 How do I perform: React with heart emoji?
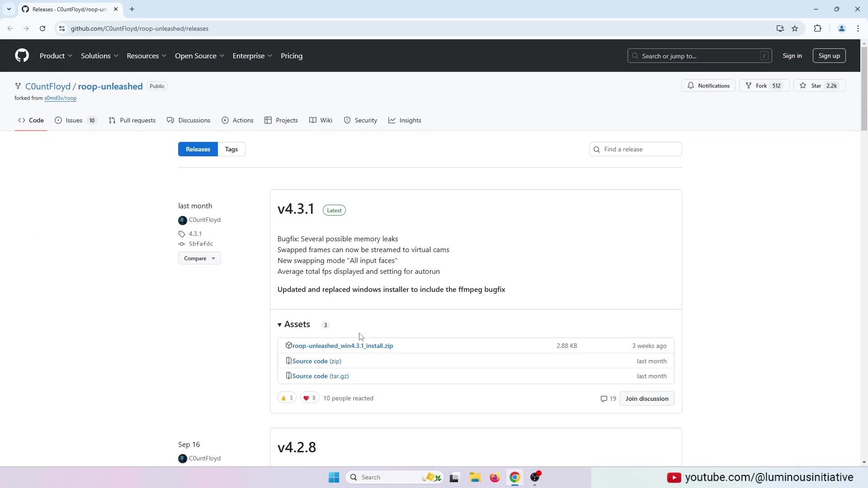[310, 398]
